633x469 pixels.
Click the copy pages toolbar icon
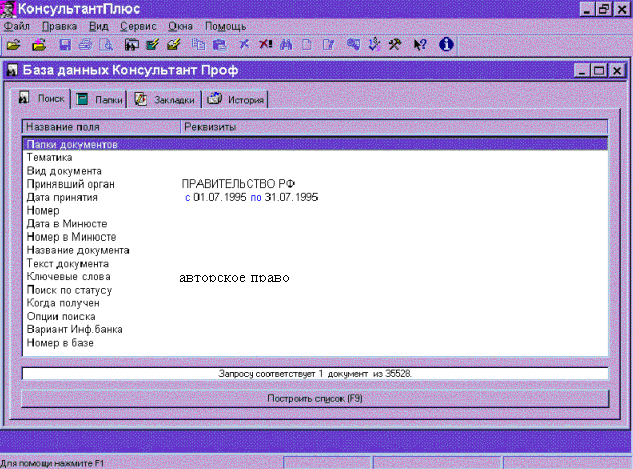pyautogui.click(x=198, y=44)
